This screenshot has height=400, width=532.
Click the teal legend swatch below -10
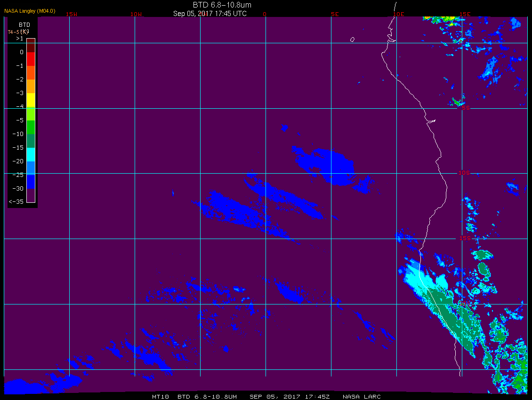pos(31,141)
